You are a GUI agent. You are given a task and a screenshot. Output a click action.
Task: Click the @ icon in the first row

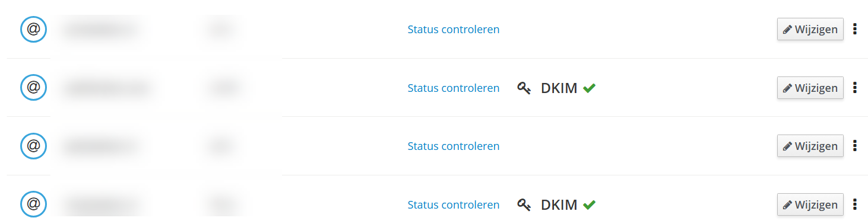click(x=33, y=29)
